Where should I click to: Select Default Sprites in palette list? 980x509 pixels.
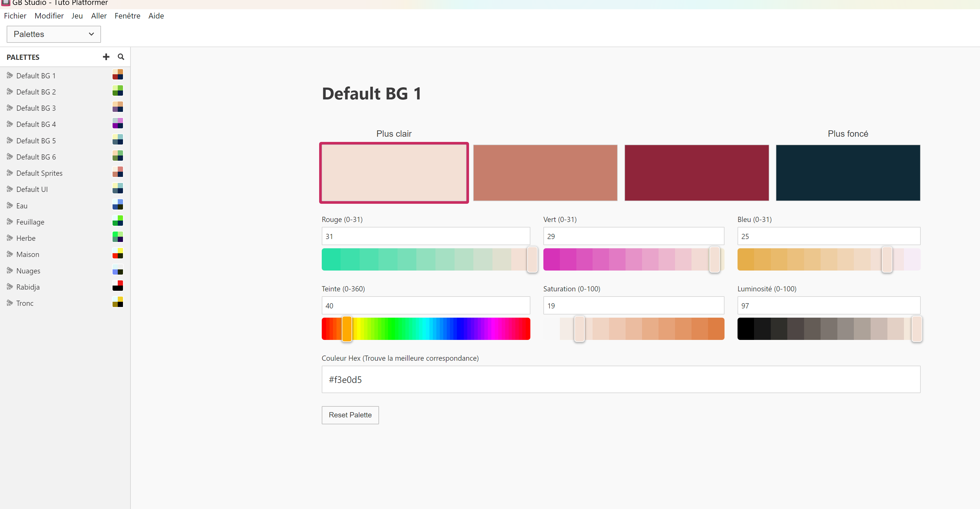(39, 173)
